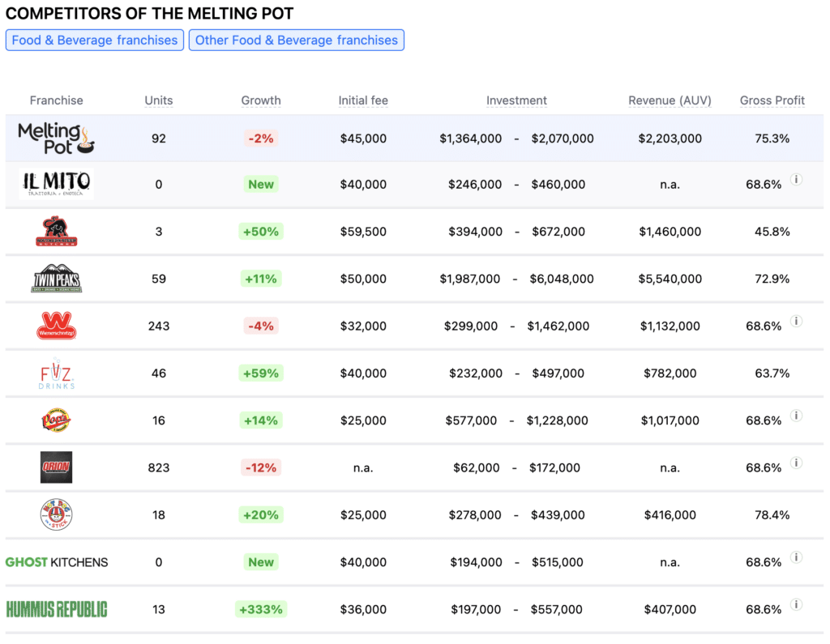Click New growth badge in Ghost Kitchens row

click(261, 562)
